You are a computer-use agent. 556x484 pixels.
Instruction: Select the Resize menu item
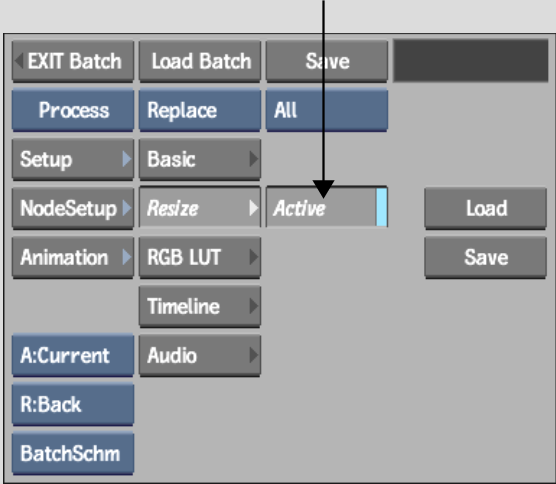pos(200,207)
